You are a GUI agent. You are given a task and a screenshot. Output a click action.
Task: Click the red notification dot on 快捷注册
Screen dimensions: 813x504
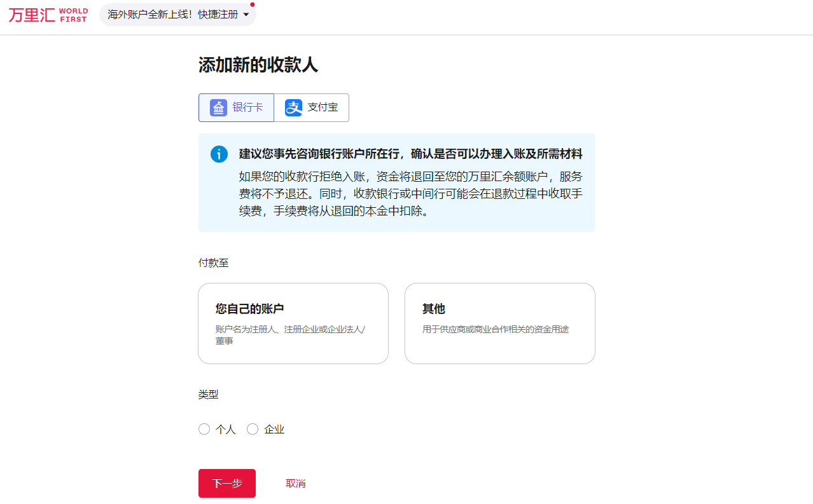pyautogui.click(x=253, y=4)
